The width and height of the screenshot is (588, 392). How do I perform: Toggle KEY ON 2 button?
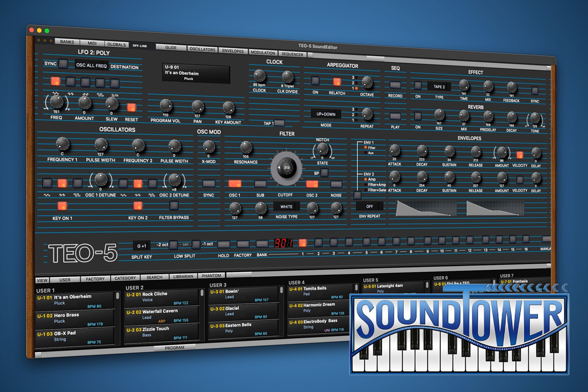tap(138, 206)
